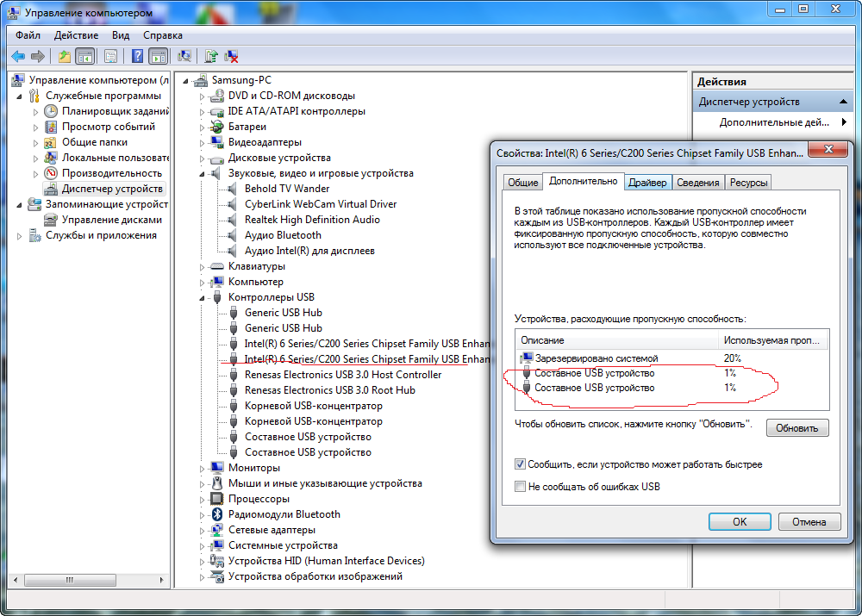Click the Update driver toolbar icon
Image resolution: width=862 pixels, height=616 pixels.
210,57
